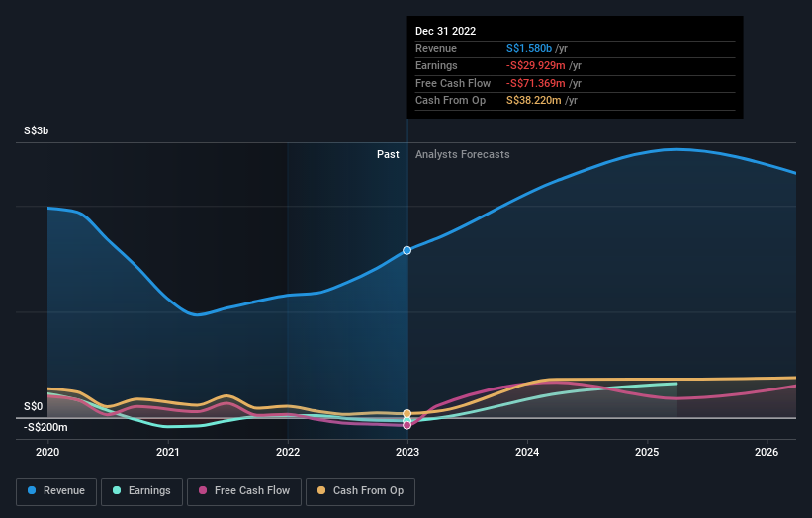This screenshot has height=518, width=812.
Task: Click the Cash From Op row label in tooltip
Action: (451, 101)
